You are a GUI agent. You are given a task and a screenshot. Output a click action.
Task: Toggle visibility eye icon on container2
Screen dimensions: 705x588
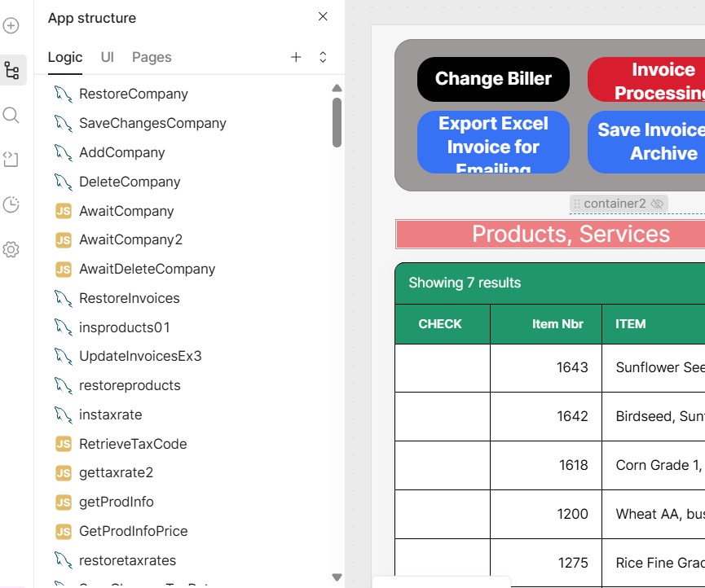point(658,204)
